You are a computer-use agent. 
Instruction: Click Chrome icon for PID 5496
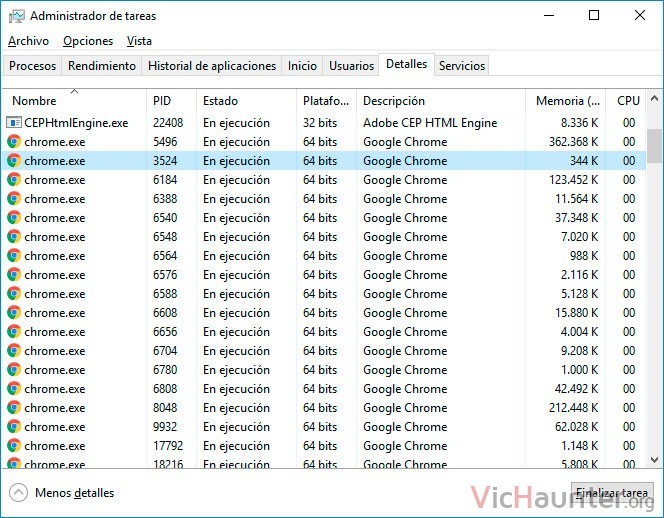[14, 141]
